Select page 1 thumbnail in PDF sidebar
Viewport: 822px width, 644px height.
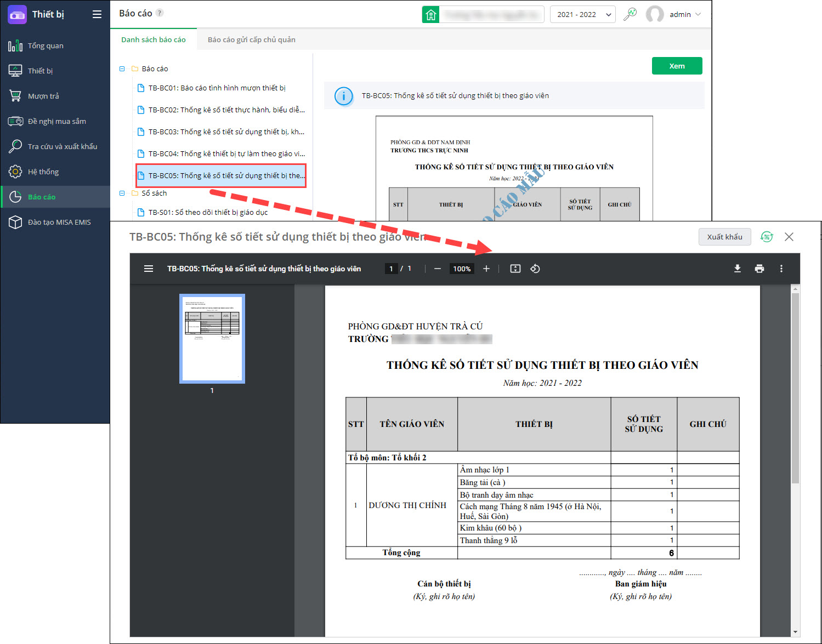[x=212, y=339]
